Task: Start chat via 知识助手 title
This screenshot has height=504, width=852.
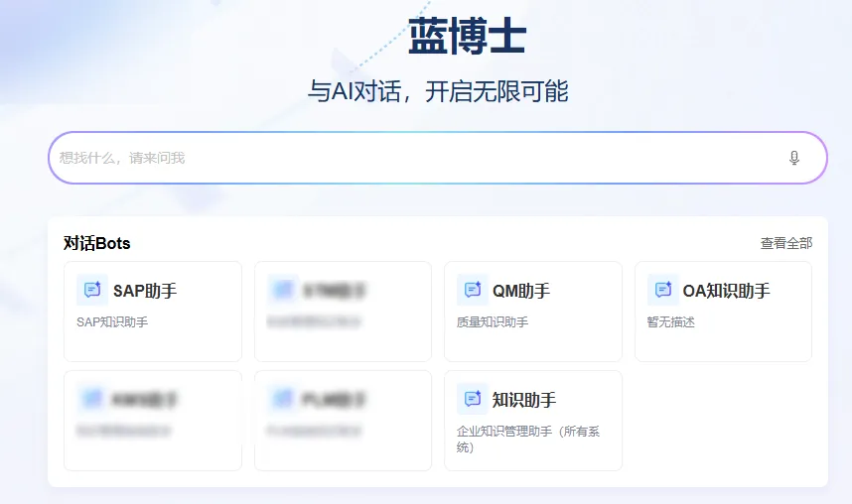Action: (524, 400)
